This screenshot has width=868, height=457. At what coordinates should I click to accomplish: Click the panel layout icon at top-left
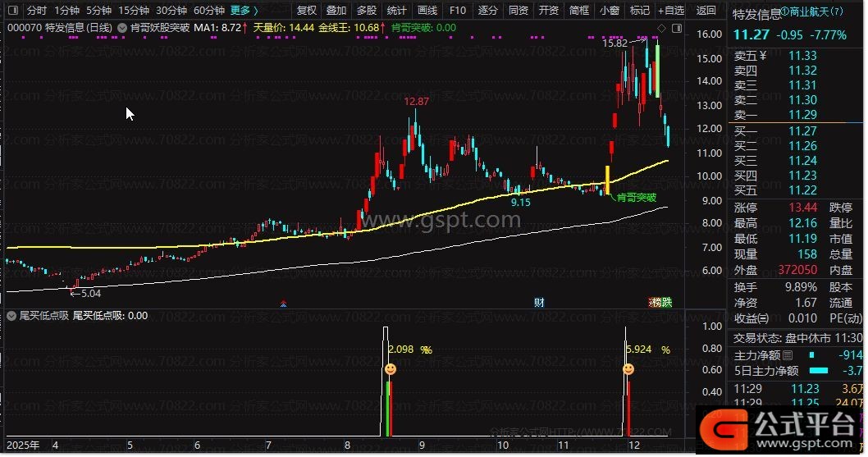click(14, 11)
